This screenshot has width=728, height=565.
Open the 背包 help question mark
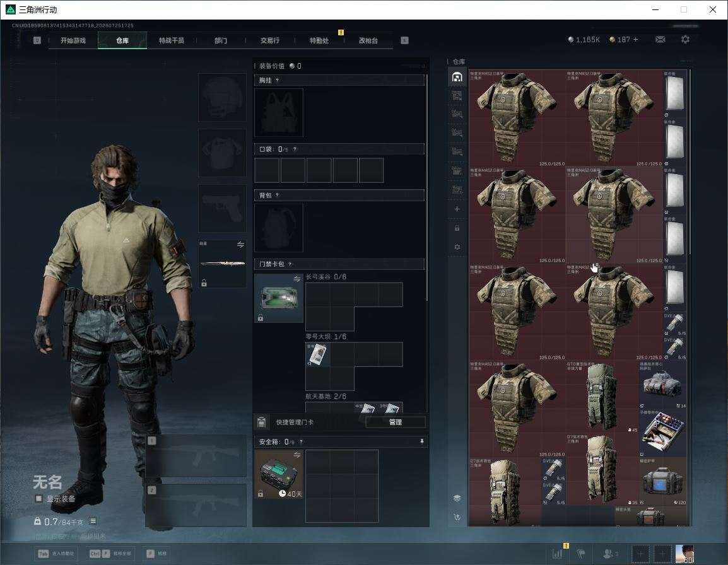(277, 195)
